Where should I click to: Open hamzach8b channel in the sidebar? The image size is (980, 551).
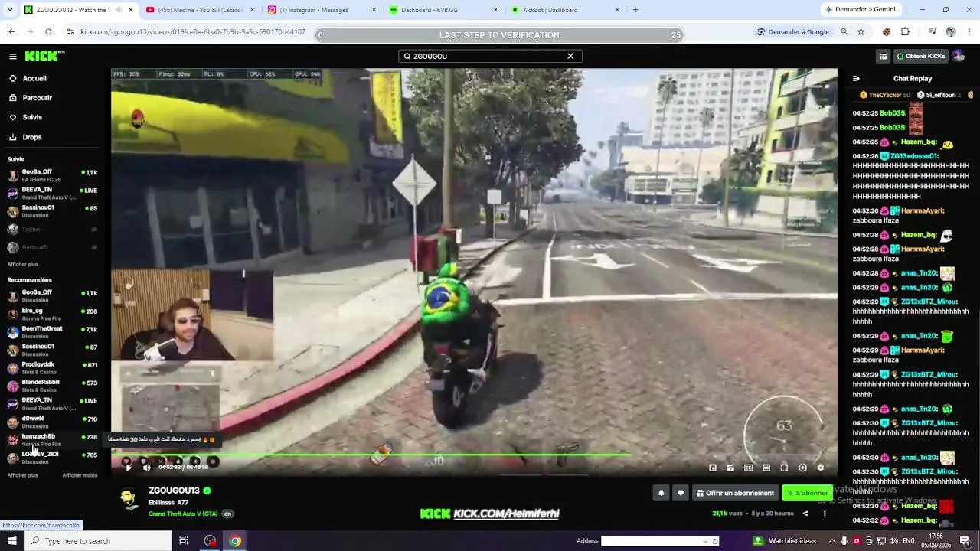[52, 440]
